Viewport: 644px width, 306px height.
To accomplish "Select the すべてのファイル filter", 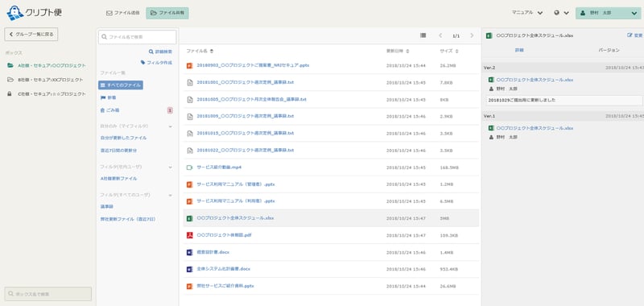I will click(x=121, y=85).
